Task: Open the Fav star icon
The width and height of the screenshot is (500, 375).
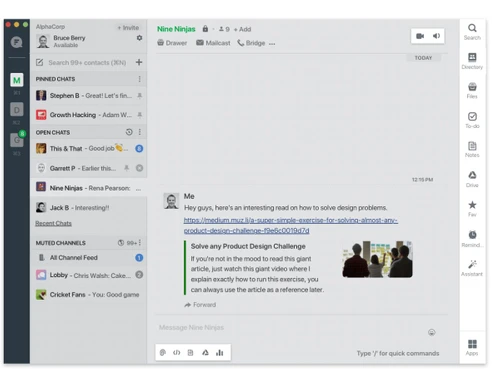Action: [x=472, y=205]
